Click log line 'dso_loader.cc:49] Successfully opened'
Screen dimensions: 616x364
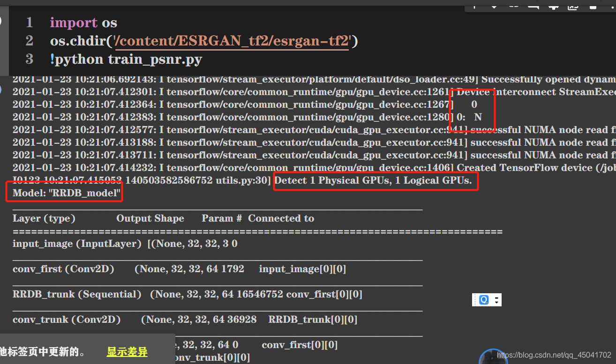click(x=314, y=80)
